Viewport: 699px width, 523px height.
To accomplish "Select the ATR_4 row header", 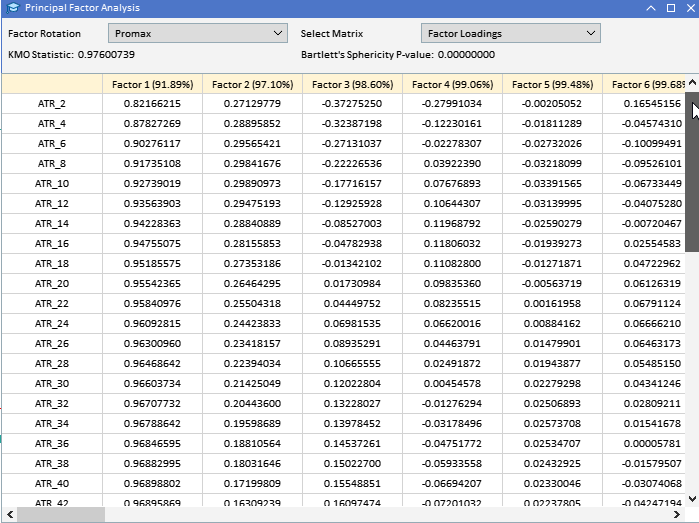I will (52, 124).
